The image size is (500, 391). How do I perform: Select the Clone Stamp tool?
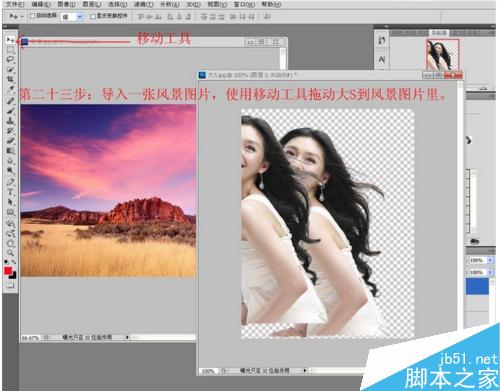click(10, 120)
